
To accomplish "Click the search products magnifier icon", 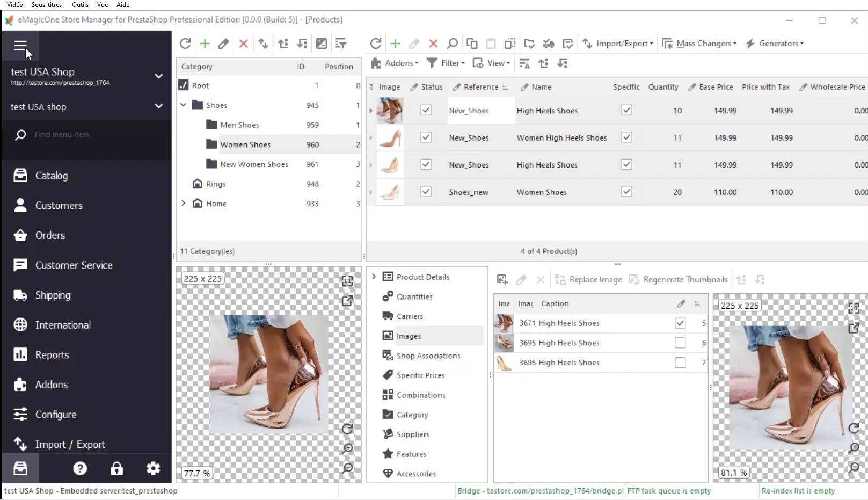I will coord(453,44).
